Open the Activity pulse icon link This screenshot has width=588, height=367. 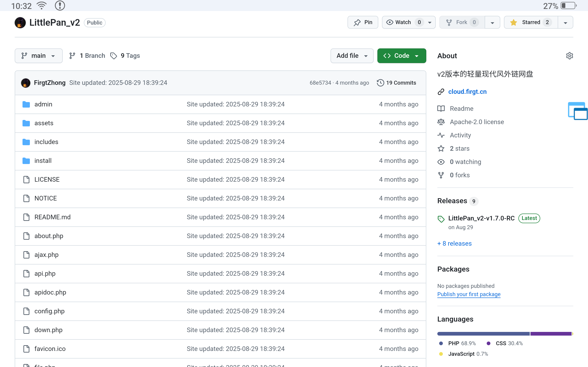[441, 135]
